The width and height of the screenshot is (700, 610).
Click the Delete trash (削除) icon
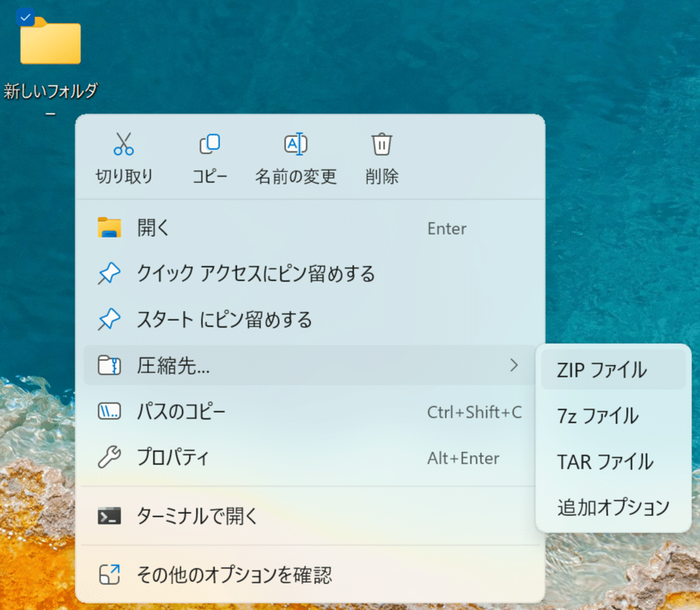coord(381,144)
